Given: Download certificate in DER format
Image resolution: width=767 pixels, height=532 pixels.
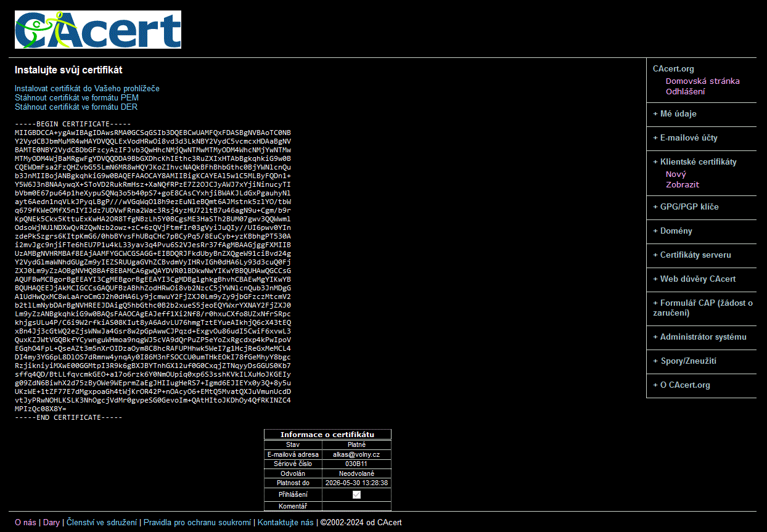Looking at the screenshot, I should (76, 107).
